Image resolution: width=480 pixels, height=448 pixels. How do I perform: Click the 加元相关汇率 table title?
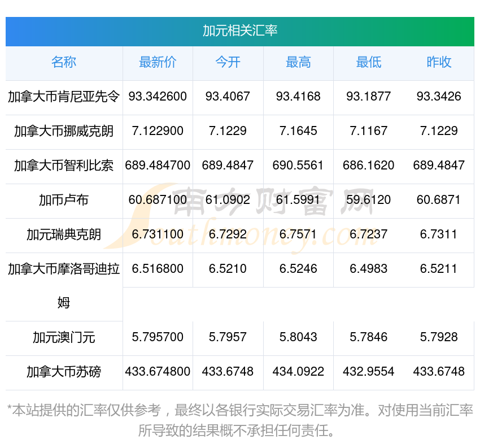pyautogui.click(x=240, y=31)
